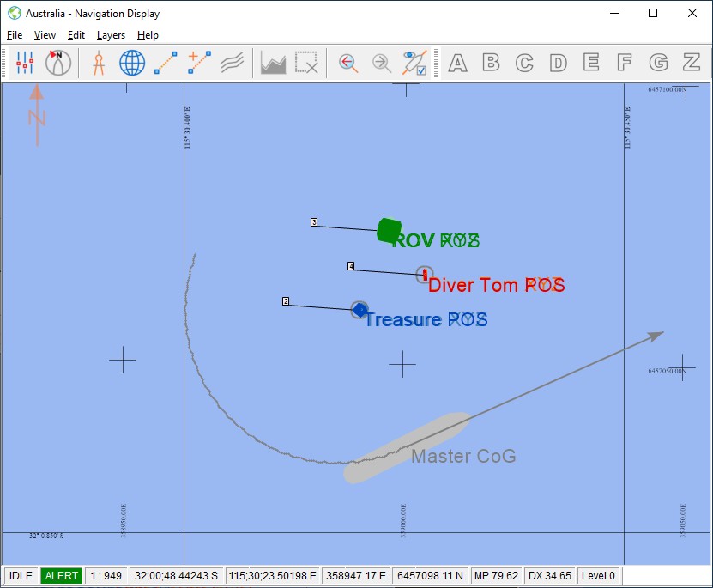Screen dimensions: 713x588
Task: Click the zoom previous magnifier icon
Action: 348,63
